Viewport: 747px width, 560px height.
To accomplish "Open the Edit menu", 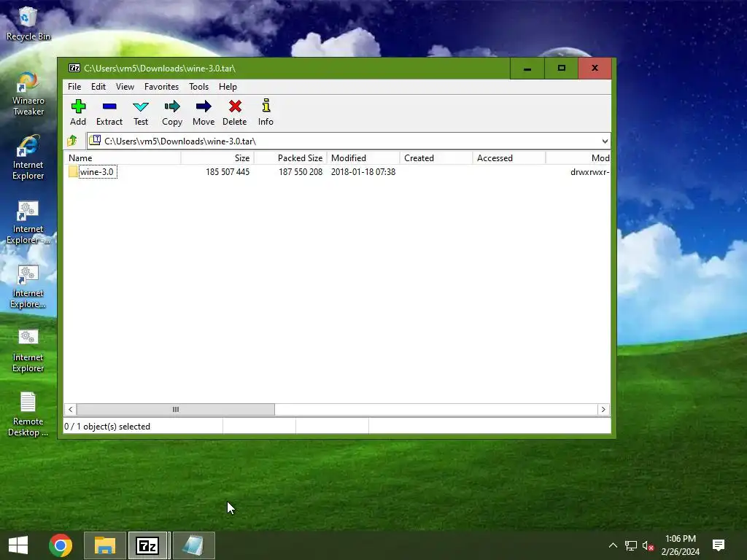I will [x=98, y=87].
